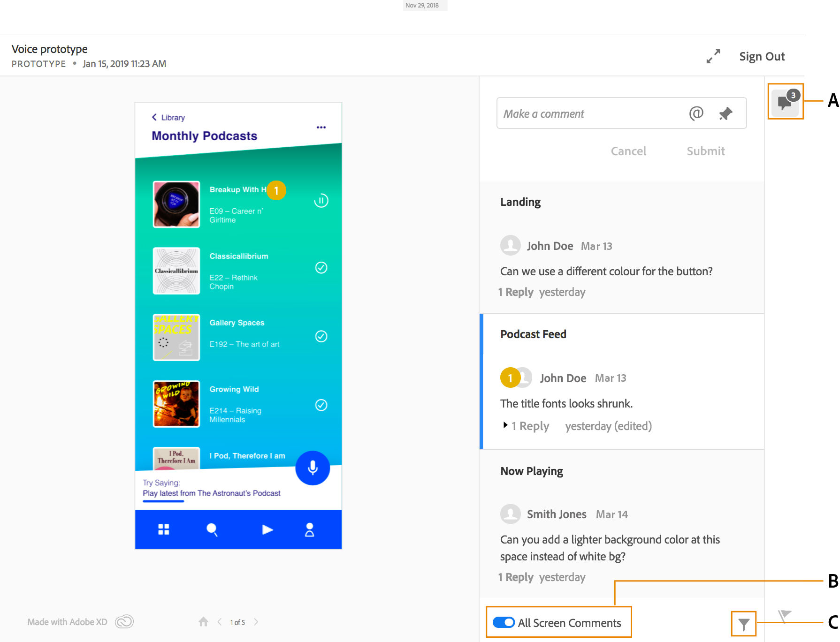Click the back chevron next to Library

154,117
